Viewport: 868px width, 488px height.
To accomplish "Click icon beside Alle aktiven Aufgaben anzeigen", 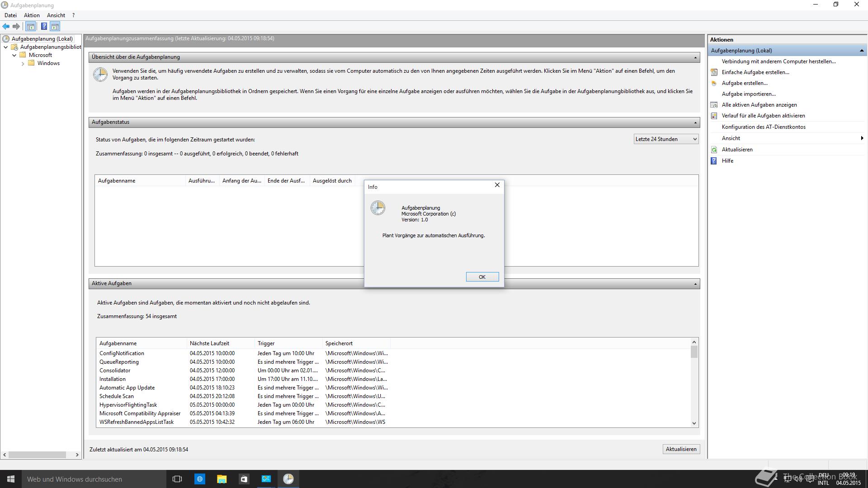I will [x=714, y=105].
